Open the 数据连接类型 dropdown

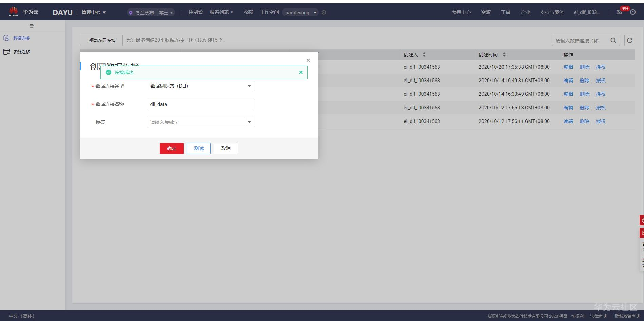click(201, 86)
